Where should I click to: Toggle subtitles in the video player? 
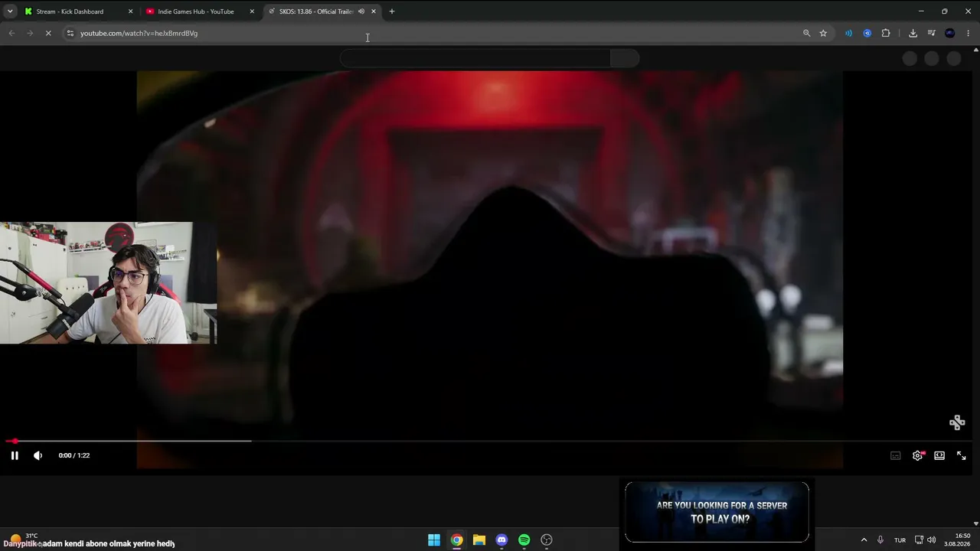pyautogui.click(x=895, y=455)
